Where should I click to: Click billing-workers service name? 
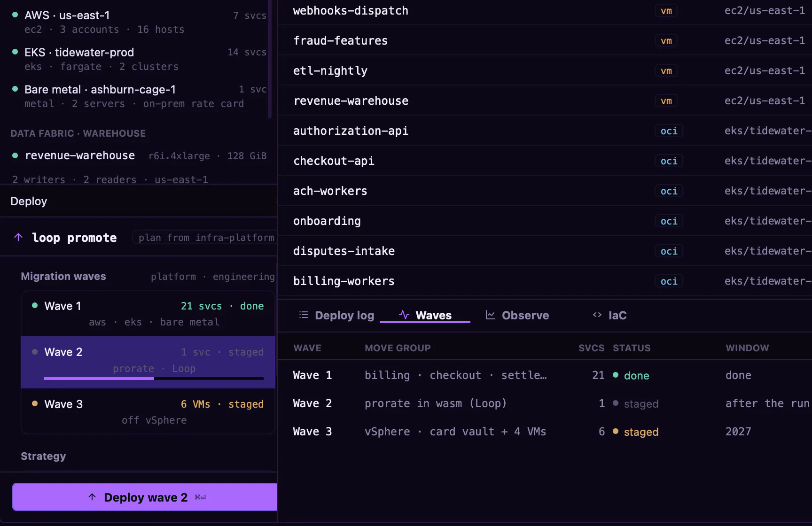coord(344,281)
